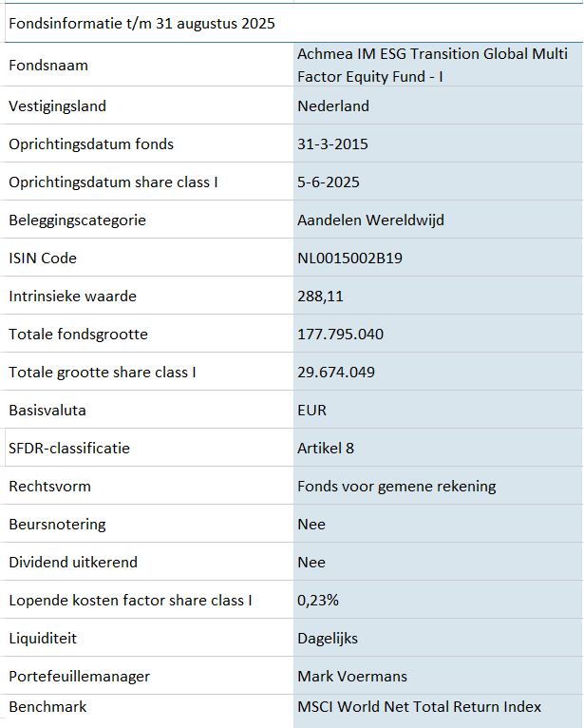Select the 'Nee' value beside Dividend uitkerend
The width and height of the screenshot is (584, 728).
311,563
